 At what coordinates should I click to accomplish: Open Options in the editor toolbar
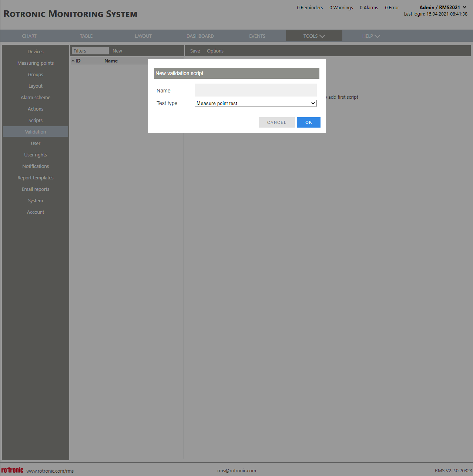coord(215,51)
